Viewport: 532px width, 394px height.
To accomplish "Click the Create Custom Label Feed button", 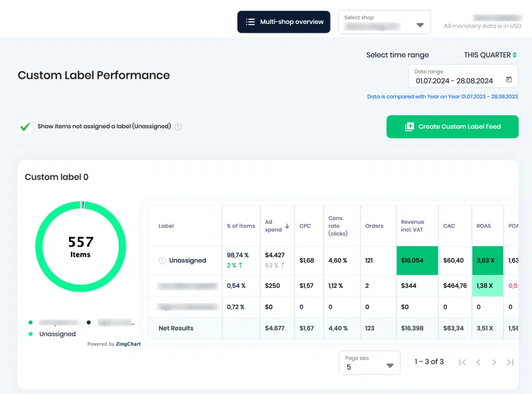I will click(453, 127).
